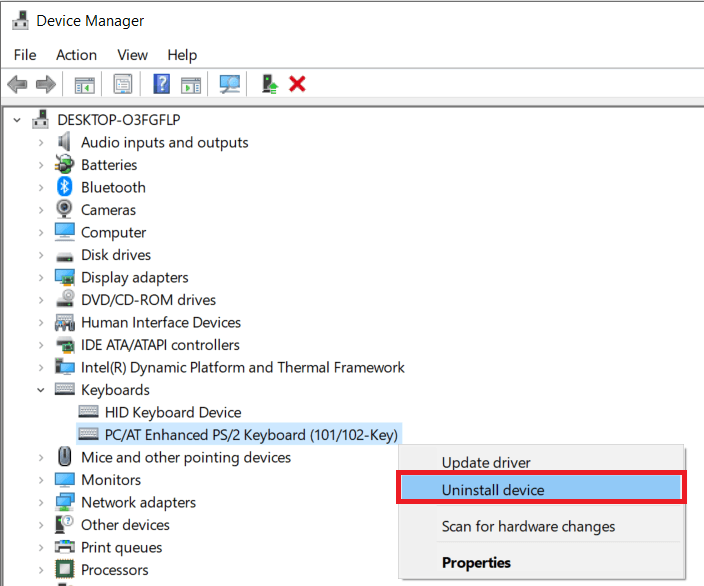Image resolution: width=704 pixels, height=586 pixels.
Task: Click the Disk drives icon
Action: [x=64, y=256]
